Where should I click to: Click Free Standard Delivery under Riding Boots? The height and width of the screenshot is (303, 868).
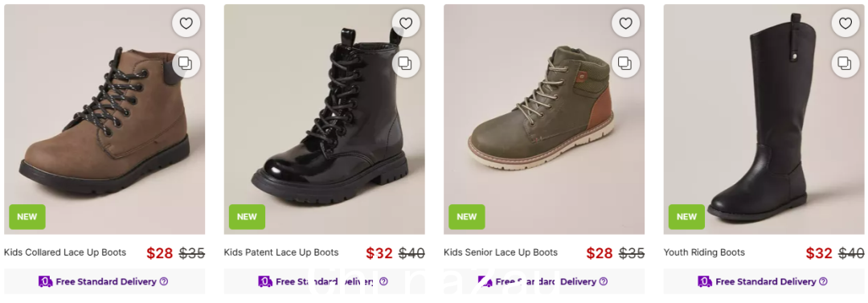(x=766, y=281)
